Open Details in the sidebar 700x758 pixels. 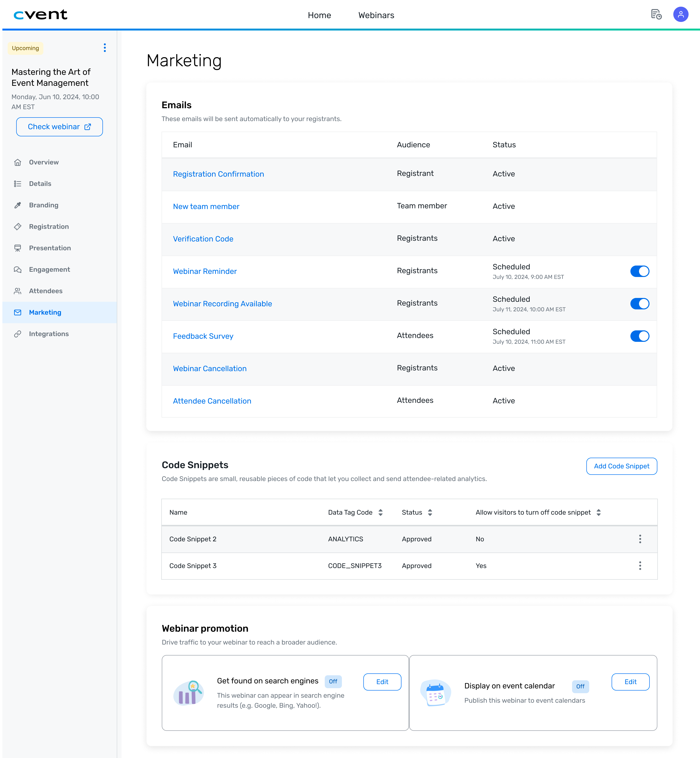pos(60,184)
